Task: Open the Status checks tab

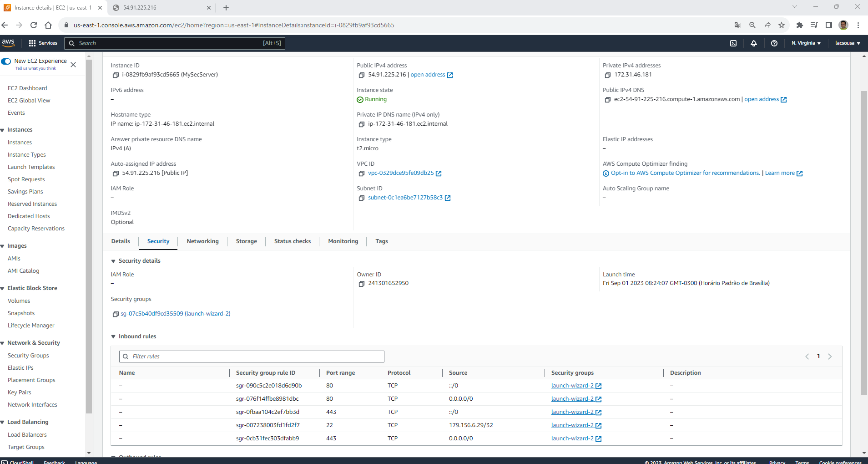Action: [293, 241]
